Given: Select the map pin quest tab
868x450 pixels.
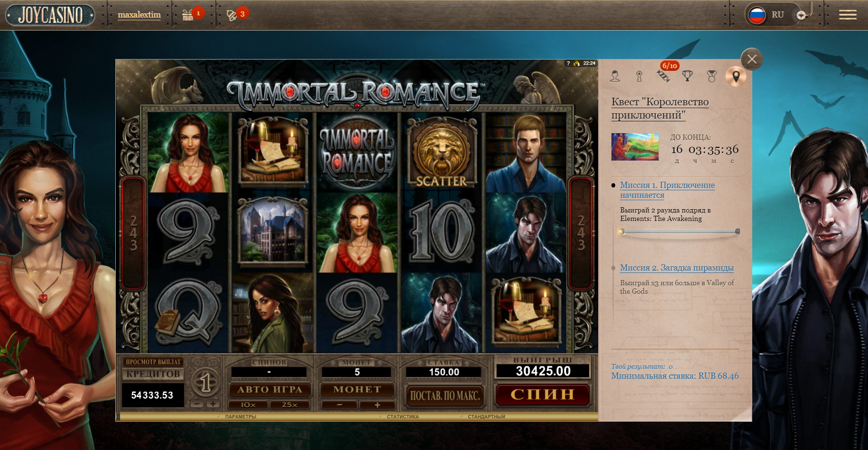Looking at the screenshot, I should (736, 76).
